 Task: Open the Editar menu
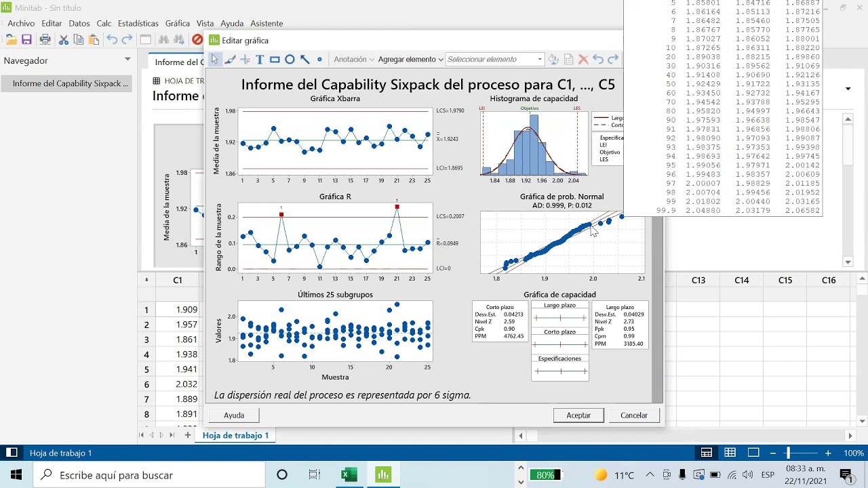pyautogui.click(x=52, y=23)
